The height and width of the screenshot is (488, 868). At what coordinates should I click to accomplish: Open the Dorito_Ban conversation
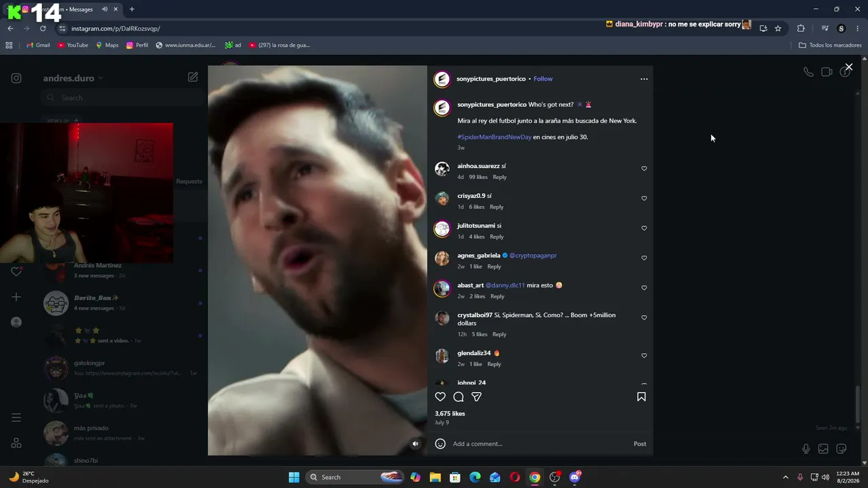click(122, 302)
